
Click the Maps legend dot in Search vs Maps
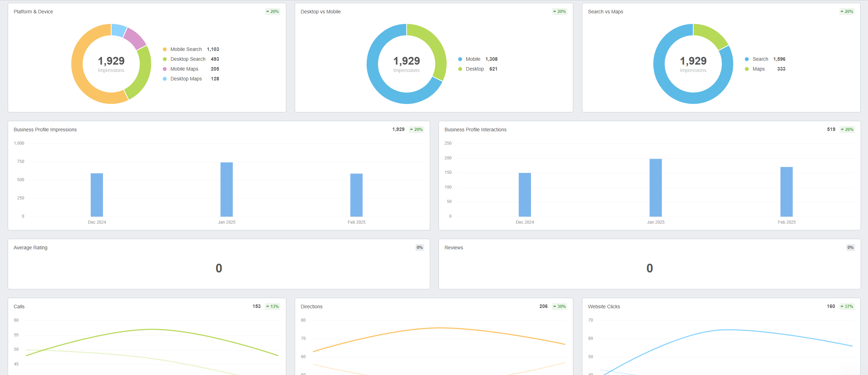click(747, 69)
